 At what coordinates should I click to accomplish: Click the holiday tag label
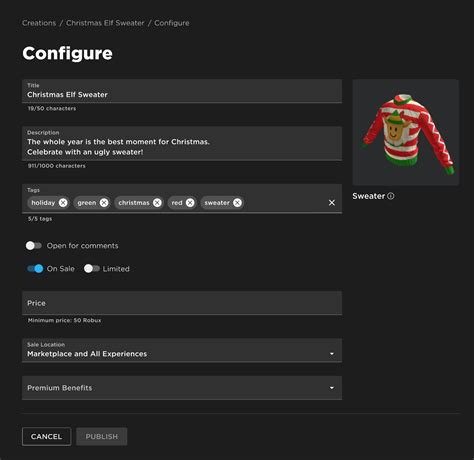pyautogui.click(x=43, y=203)
